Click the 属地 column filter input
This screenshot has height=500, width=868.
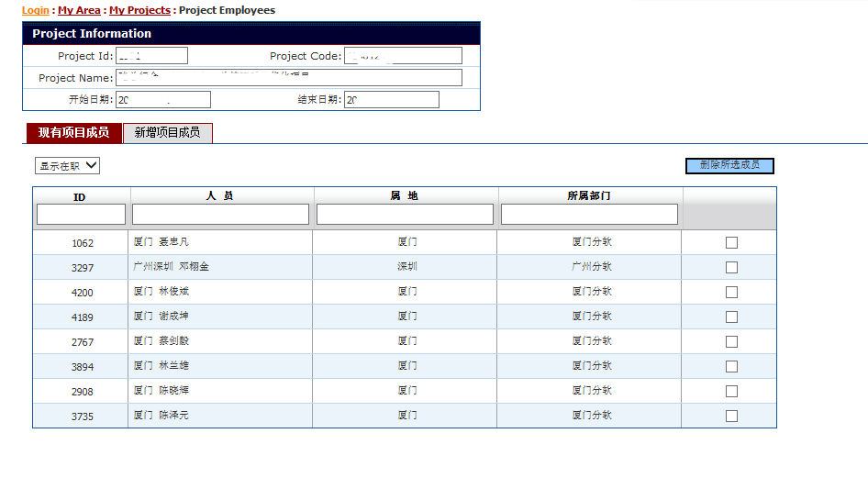(x=405, y=215)
